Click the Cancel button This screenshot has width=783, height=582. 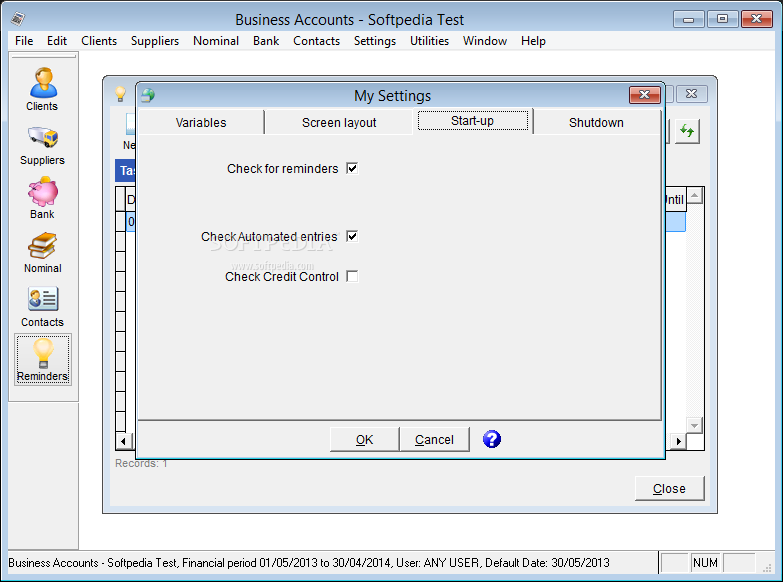[434, 440]
